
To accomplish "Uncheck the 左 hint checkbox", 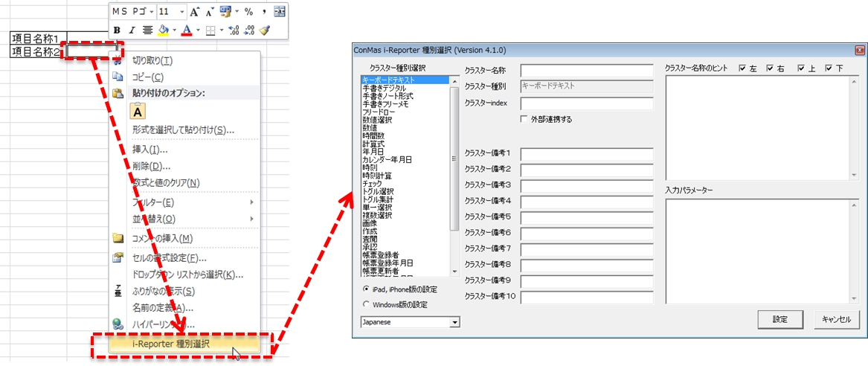I will [742, 68].
